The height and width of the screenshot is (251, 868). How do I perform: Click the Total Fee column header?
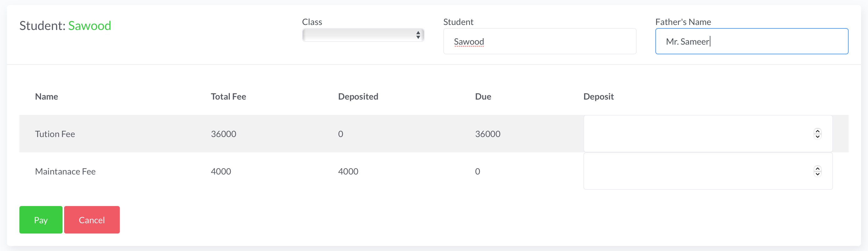click(x=228, y=96)
